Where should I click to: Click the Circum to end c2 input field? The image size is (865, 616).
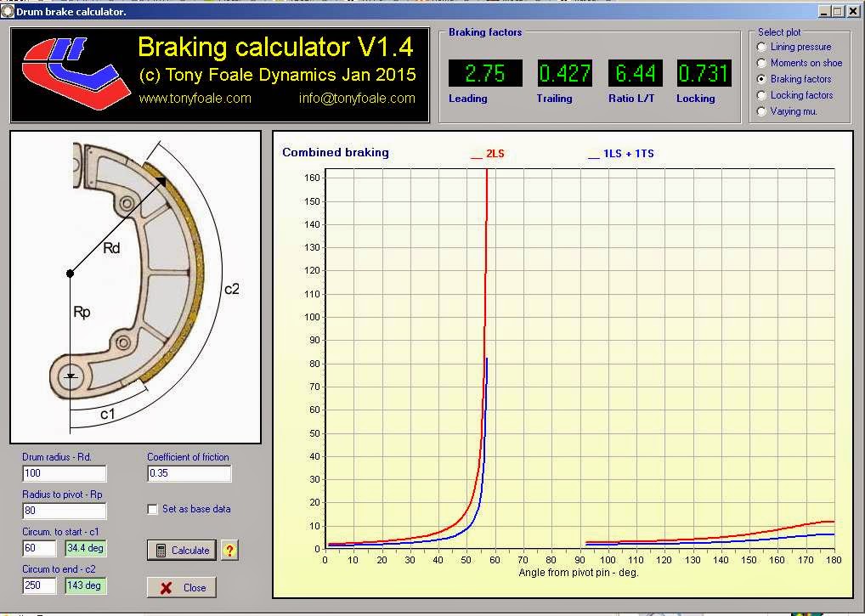40,585
